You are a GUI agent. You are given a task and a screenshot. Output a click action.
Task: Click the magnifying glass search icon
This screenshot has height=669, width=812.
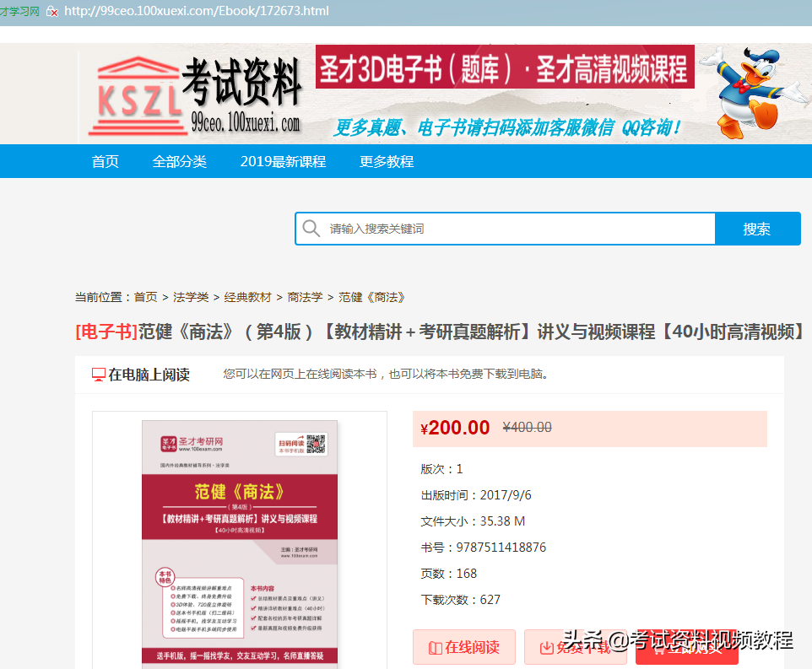(x=312, y=228)
